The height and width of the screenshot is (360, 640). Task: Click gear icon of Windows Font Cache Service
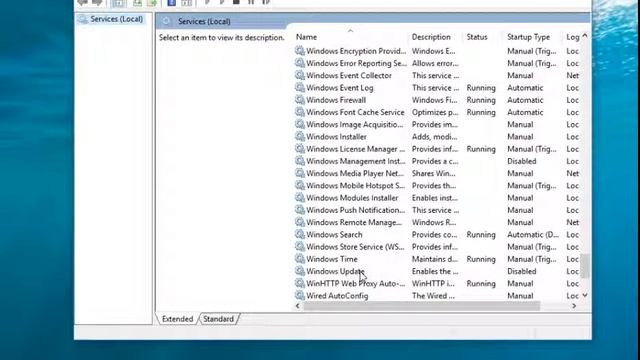pos(300,112)
